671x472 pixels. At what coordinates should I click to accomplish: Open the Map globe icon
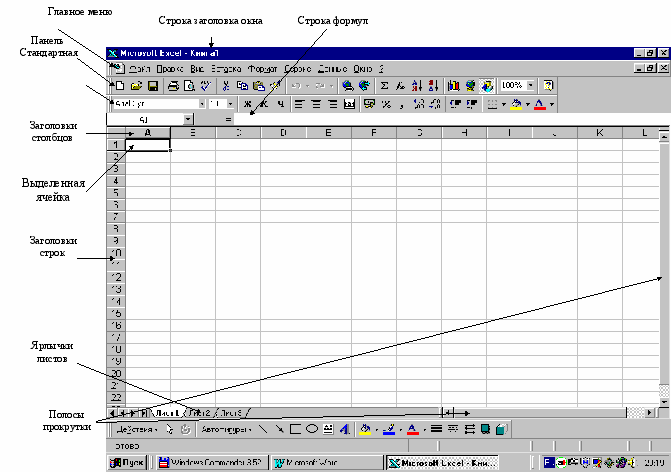pos(470,86)
